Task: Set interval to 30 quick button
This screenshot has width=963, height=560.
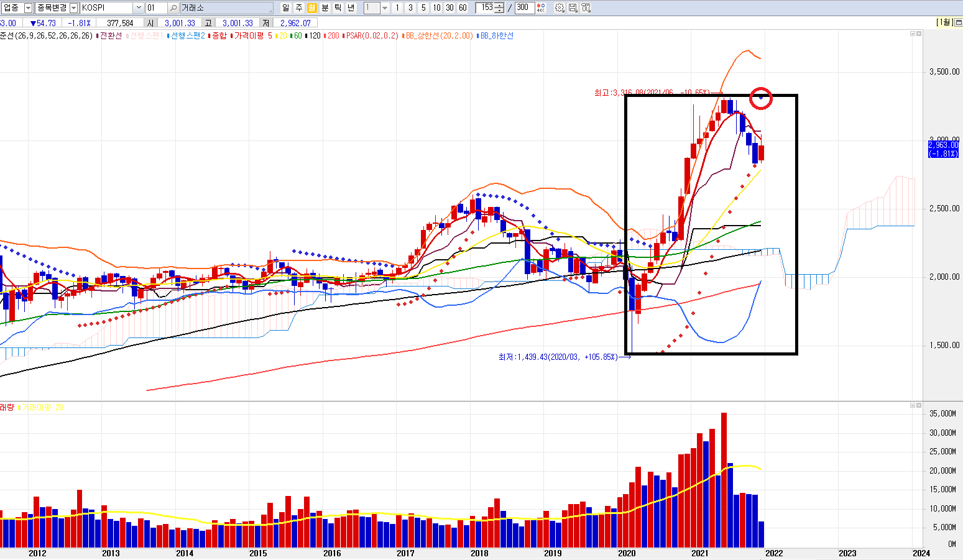Action: [x=450, y=8]
